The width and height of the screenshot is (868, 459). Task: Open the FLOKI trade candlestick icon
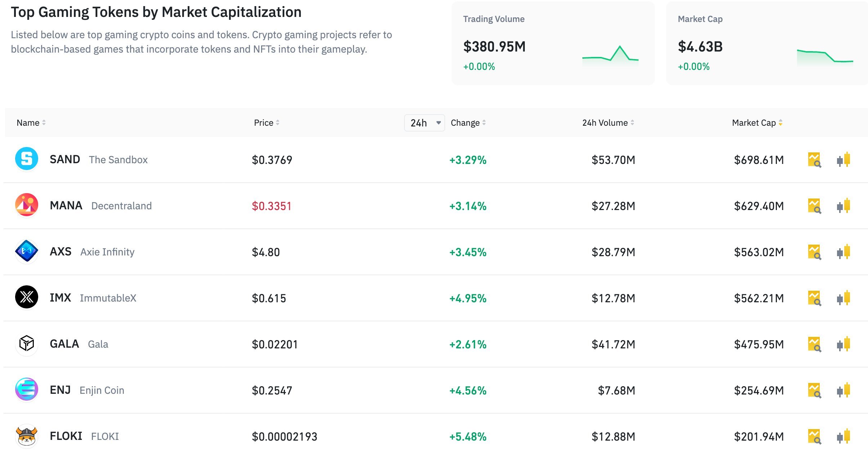[x=844, y=436]
